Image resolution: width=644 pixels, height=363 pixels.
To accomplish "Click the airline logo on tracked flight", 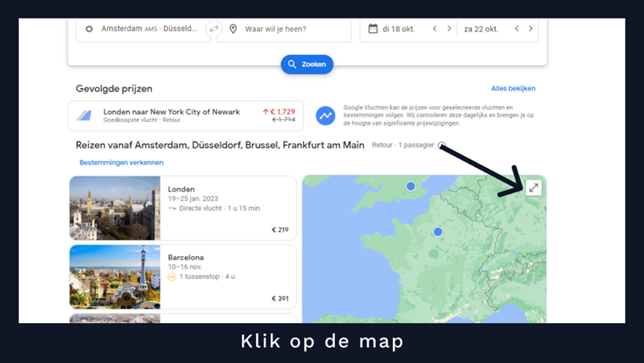I will point(85,115).
